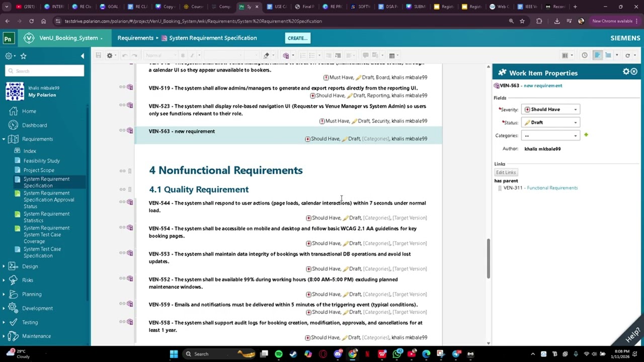
Task: Open System Requirement Specification Approval Status
Action: tap(48, 200)
